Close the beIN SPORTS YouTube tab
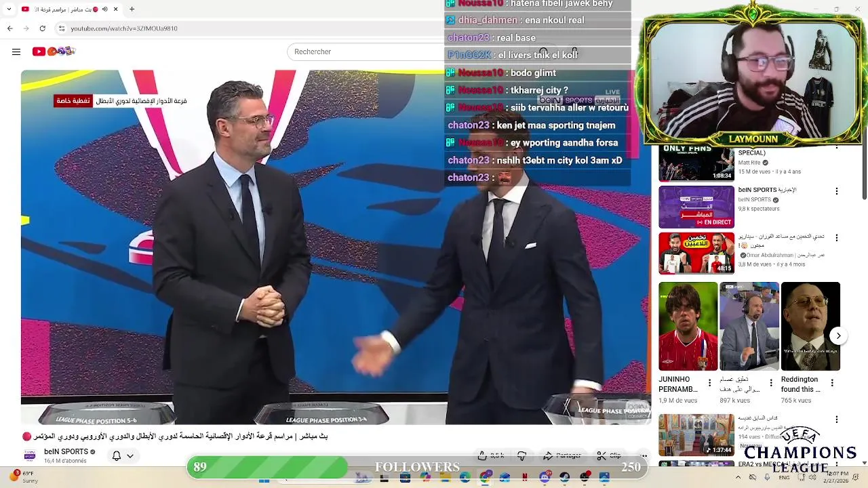Screen dimensions: 868x488 coord(115,9)
